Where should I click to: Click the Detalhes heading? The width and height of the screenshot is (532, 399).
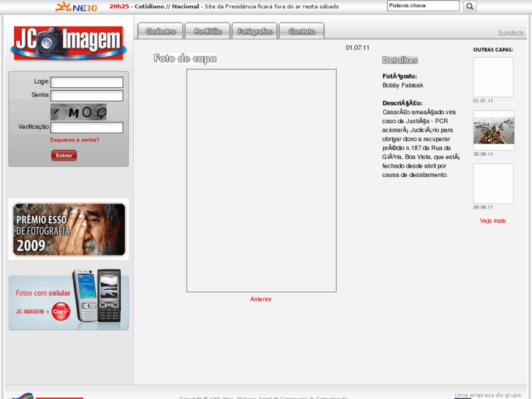click(400, 61)
